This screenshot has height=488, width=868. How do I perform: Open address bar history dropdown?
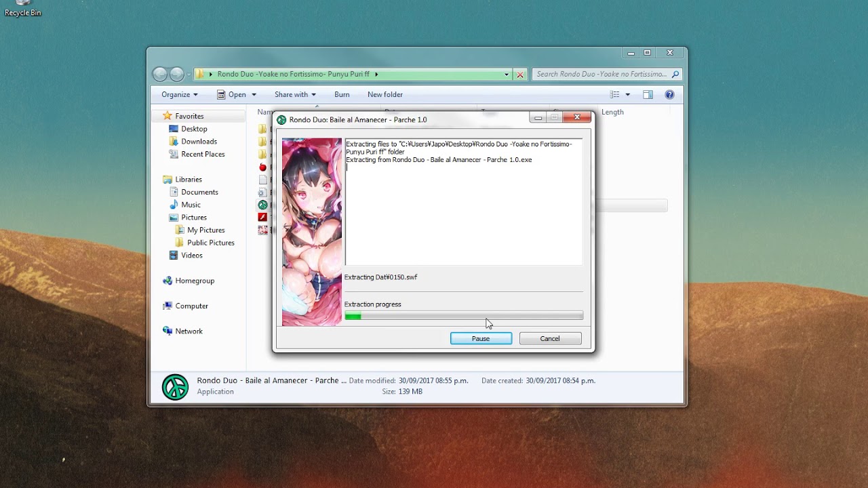click(x=506, y=75)
